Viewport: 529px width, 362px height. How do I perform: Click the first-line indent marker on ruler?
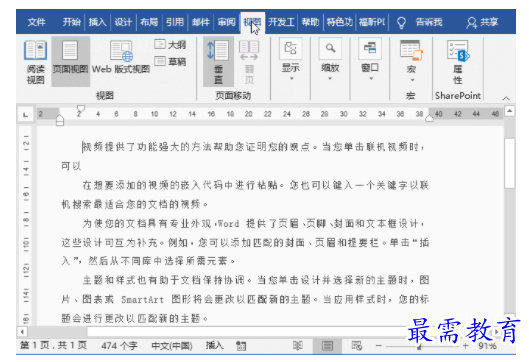[81, 109]
